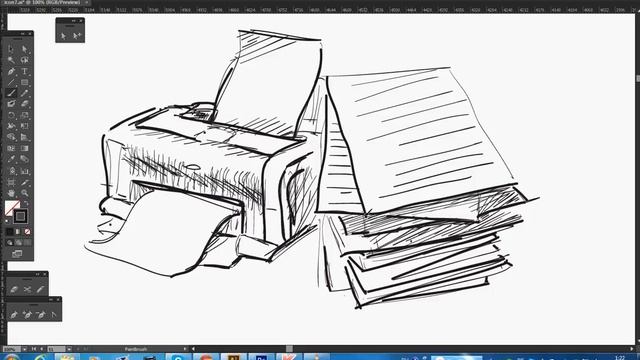Viewport: 640px width, 360px height.
Task: Select the Gradient tool
Action: coord(24,148)
